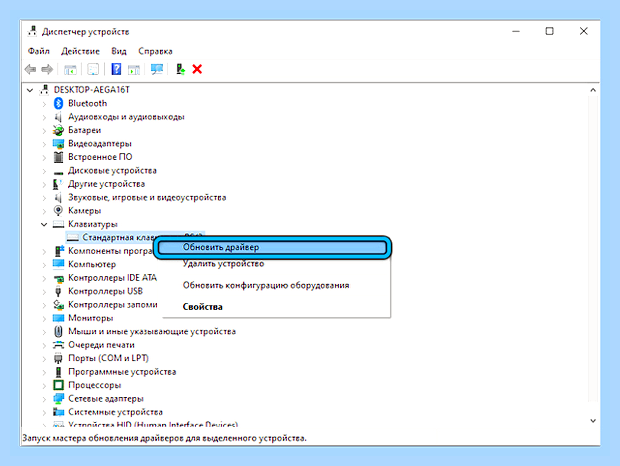Choose Обновить драйвер from context menu
The height and width of the screenshot is (466, 620).
272,247
